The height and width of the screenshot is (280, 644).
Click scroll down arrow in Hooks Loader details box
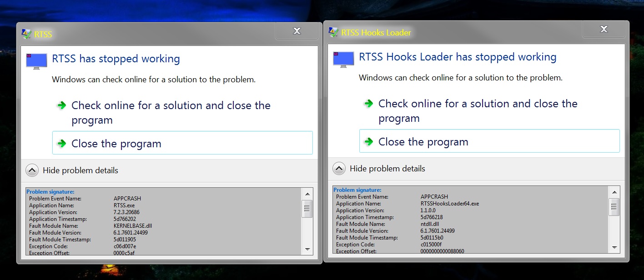click(614, 247)
